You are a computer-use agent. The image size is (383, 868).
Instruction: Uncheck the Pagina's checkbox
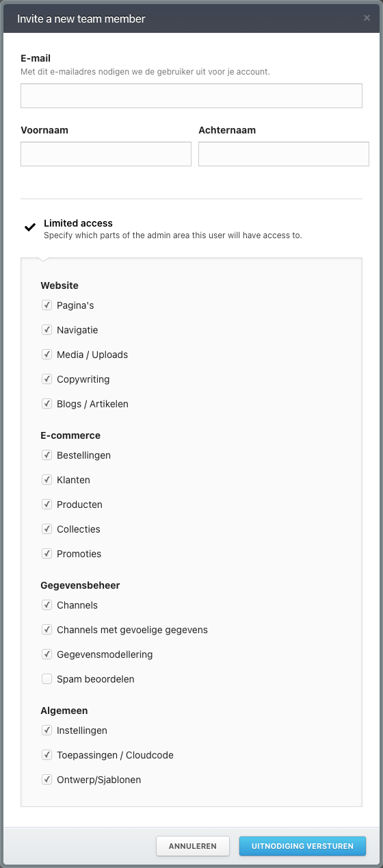[47, 305]
